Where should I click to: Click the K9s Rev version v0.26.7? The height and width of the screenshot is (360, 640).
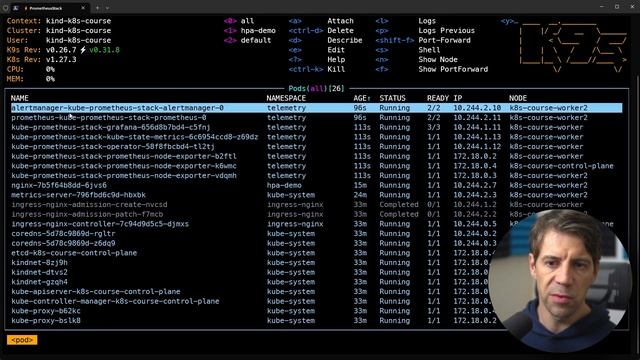click(61, 50)
